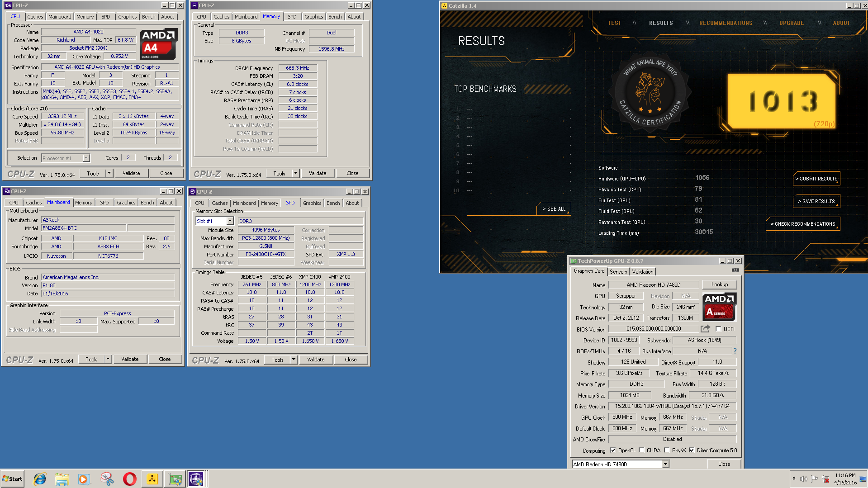Toggle the UEFI checkbox in GPU-Z
This screenshot has width=868, height=488.
point(718,329)
